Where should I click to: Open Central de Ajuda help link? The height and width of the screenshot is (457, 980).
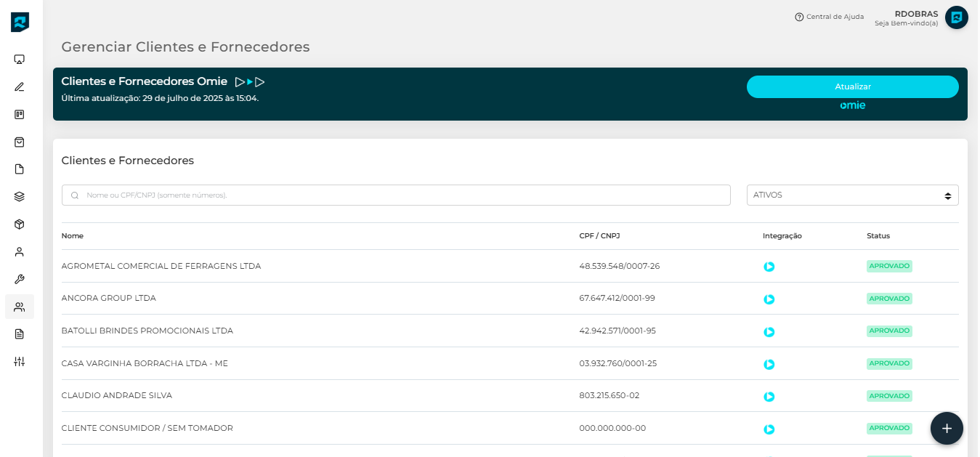829,17
